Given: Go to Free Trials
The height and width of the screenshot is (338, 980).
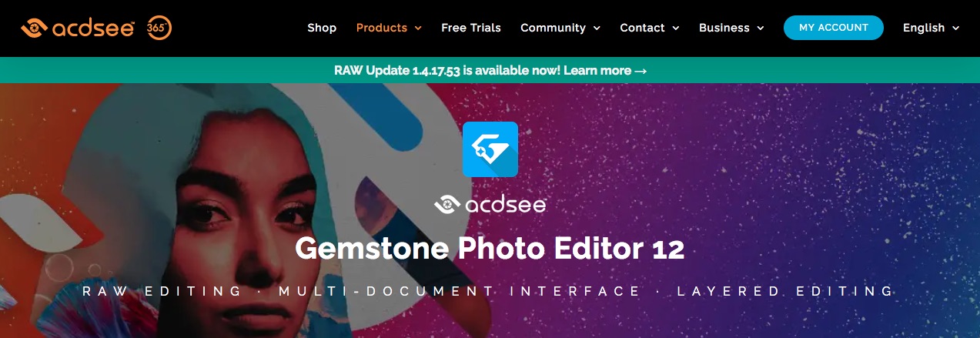Looking at the screenshot, I should click(x=471, y=28).
